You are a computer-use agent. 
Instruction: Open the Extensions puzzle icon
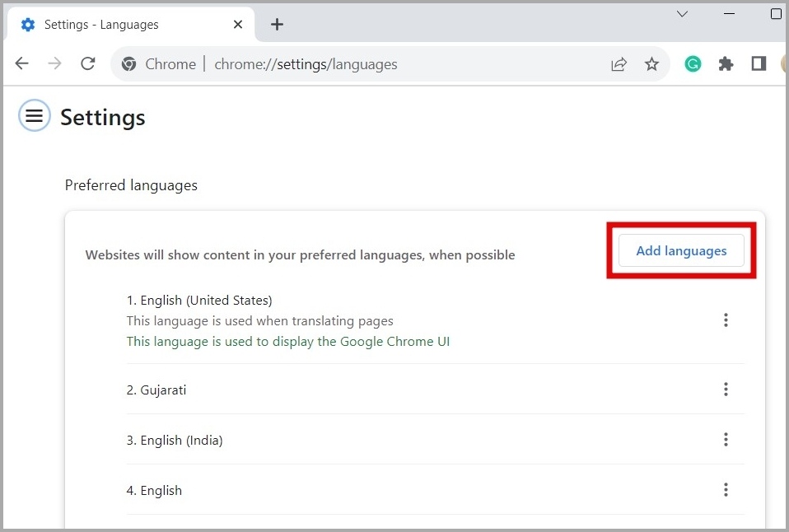coord(726,64)
